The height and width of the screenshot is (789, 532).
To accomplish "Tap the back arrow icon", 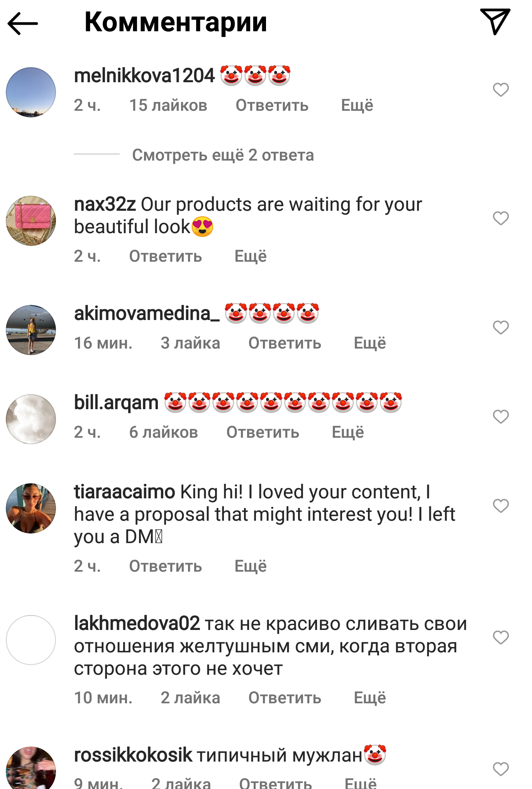I will (x=23, y=24).
